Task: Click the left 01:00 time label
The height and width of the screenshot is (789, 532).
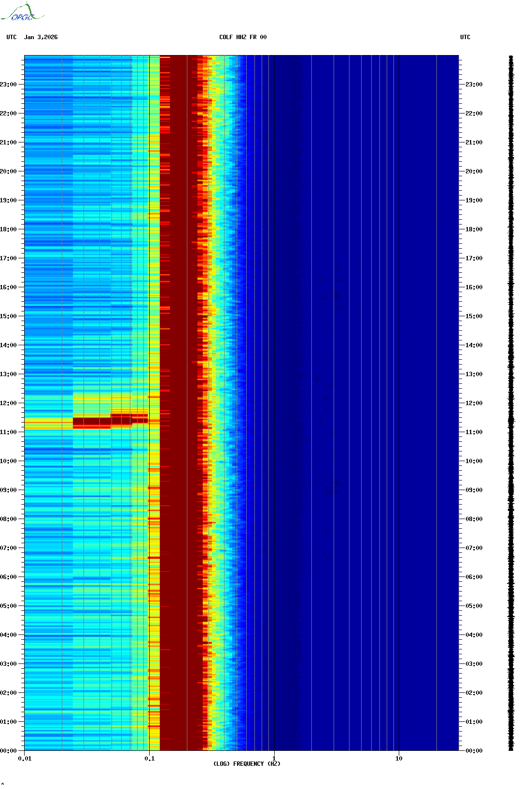Action: coord(8,722)
